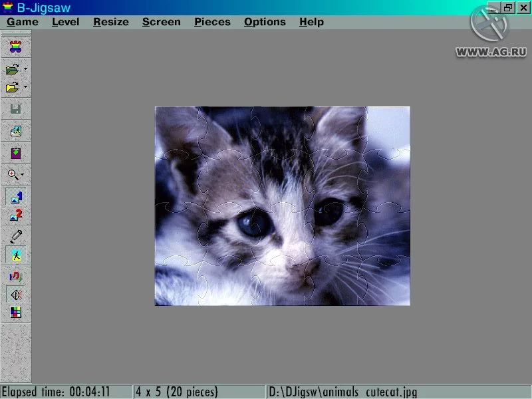Open the Game menu

point(23,22)
